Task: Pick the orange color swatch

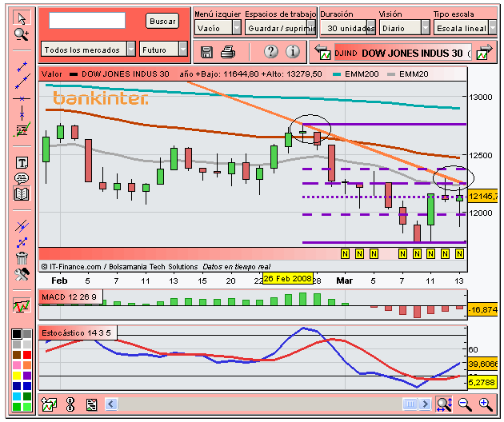Action: coord(27,365)
